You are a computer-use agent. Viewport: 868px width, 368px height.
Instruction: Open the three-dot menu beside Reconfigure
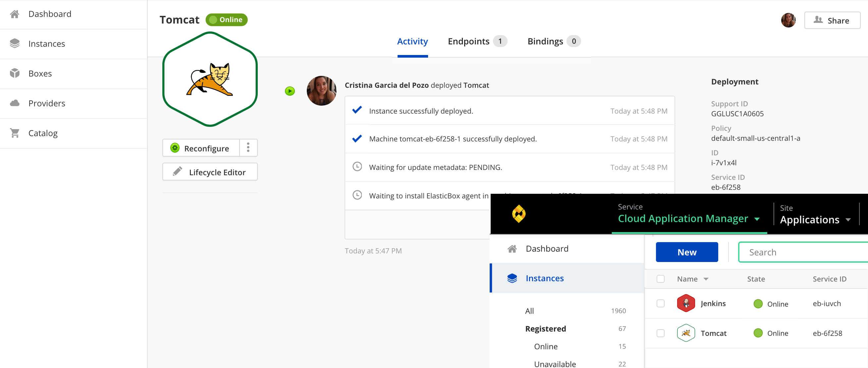(x=248, y=148)
